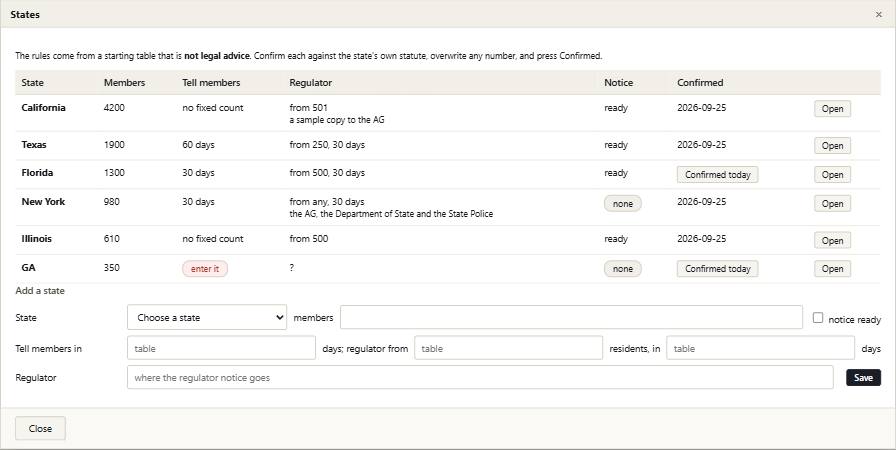The width and height of the screenshot is (896, 450).
Task: Mark GA as Confirmed today
Action: 717,268
